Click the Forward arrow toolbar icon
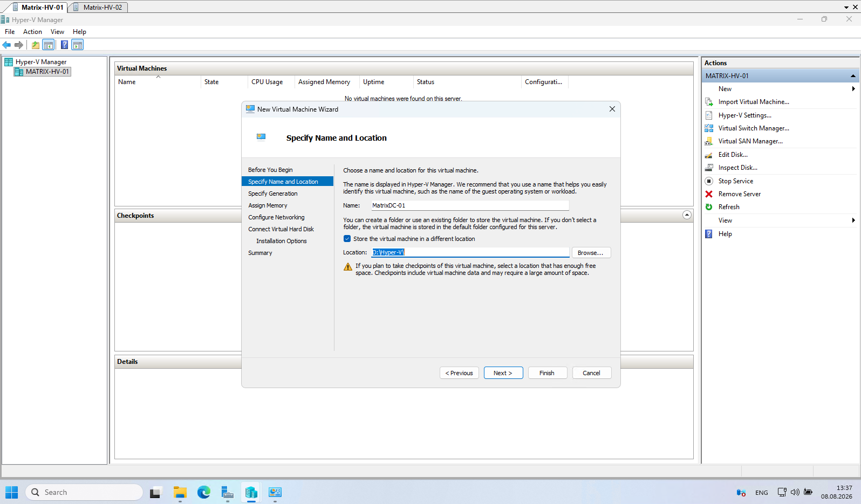861x504 pixels. (x=19, y=45)
